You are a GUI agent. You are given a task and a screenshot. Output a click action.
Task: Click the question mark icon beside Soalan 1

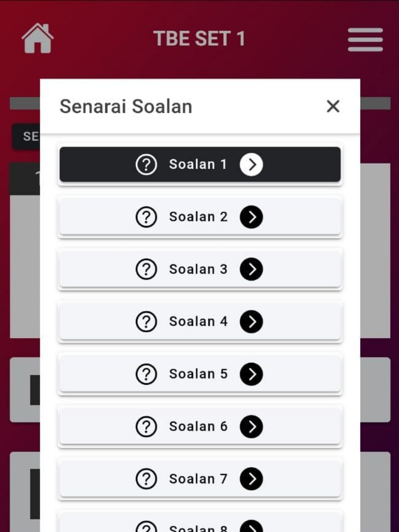pos(146,164)
